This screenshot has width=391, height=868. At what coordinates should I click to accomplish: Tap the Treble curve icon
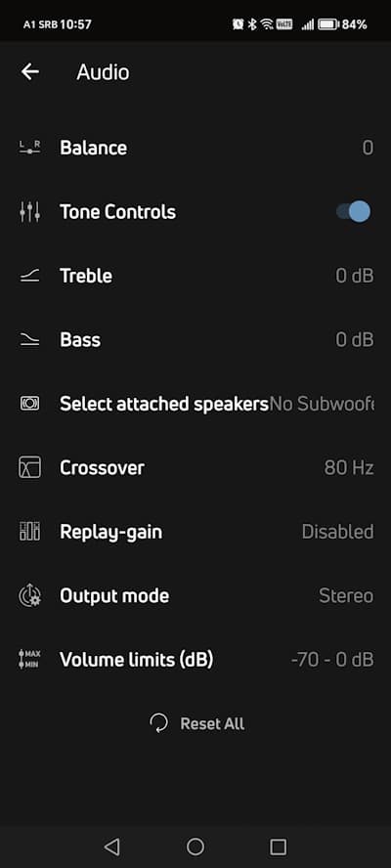click(30, 276)
